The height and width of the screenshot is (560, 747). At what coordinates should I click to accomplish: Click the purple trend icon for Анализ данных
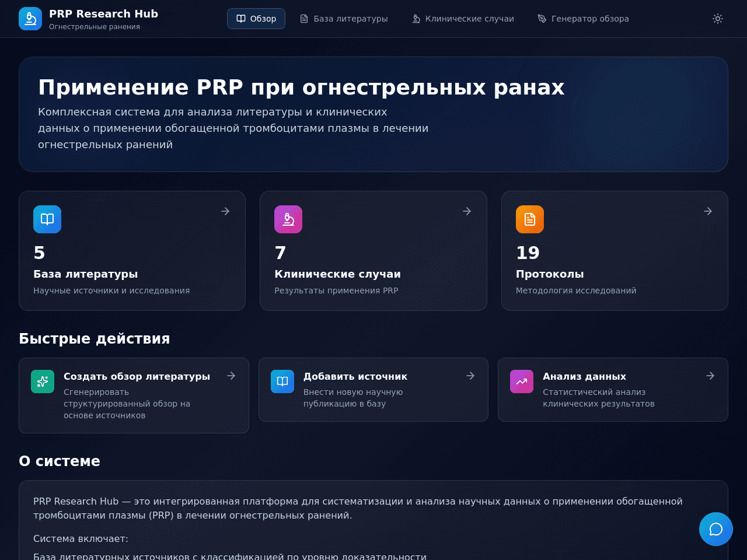click(x=522, y=381)
